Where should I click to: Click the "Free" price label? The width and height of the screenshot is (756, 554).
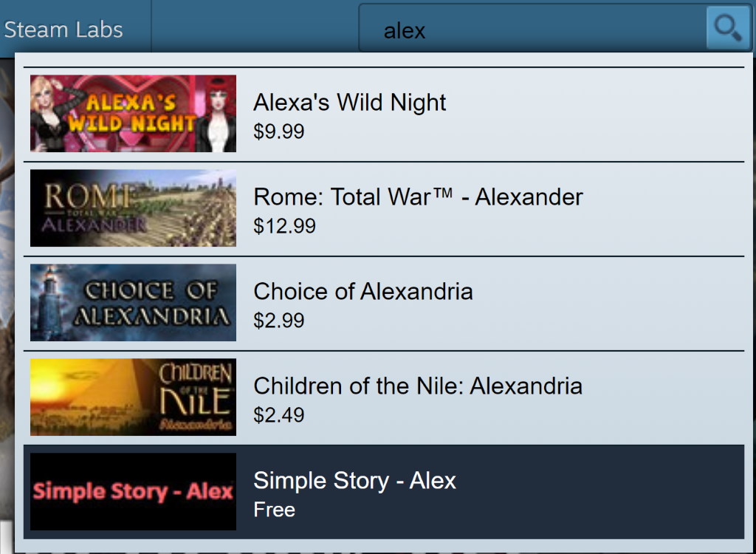click(274, 510)
